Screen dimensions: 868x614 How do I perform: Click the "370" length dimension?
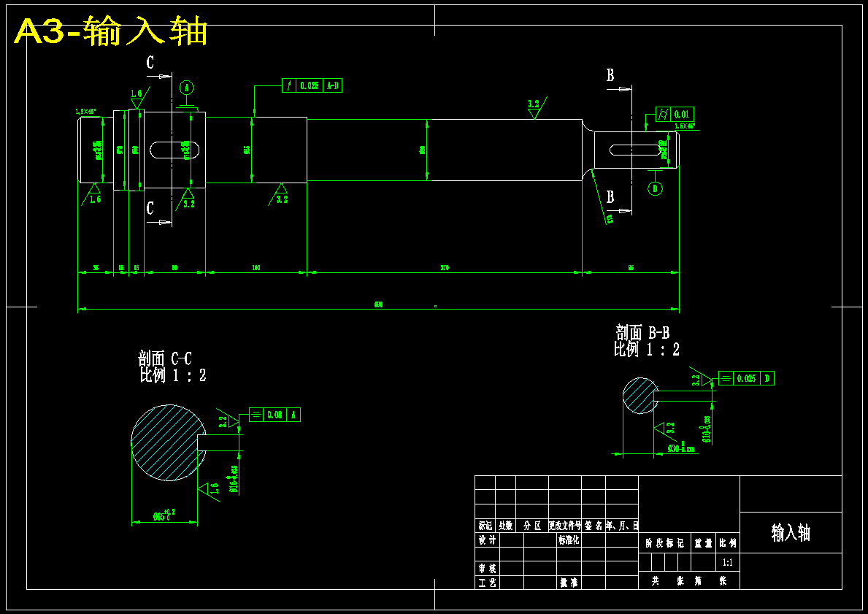coord(445,268)
